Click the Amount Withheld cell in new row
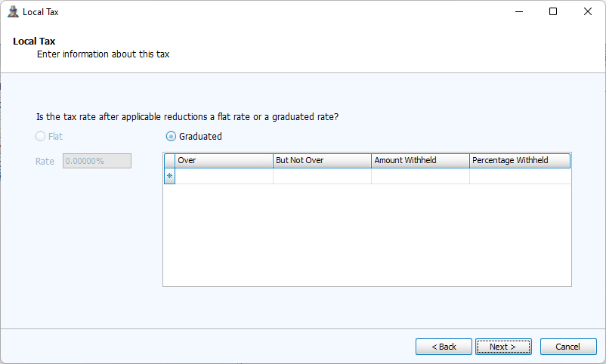The width and height of the screenshot is (606, 364). [x=420, y=176]
